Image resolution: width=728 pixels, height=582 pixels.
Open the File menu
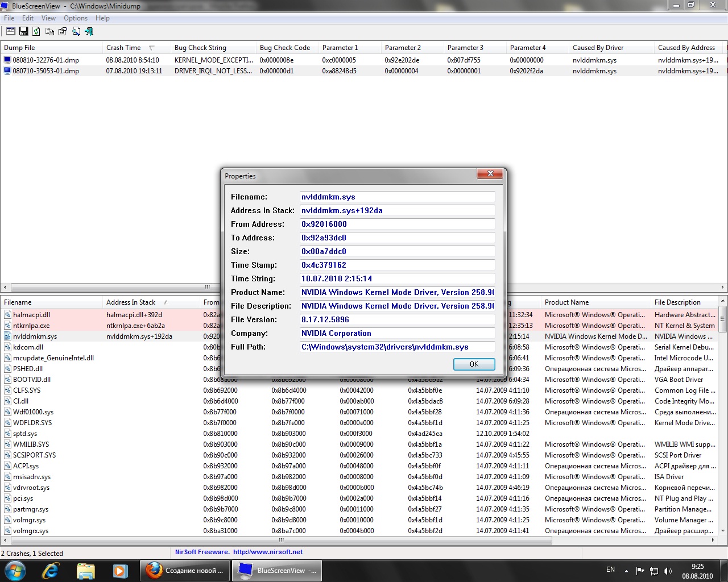tap(9, 18)
